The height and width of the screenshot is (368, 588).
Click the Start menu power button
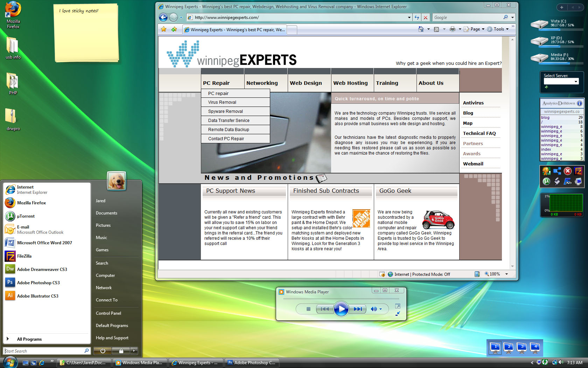(103, 350)
